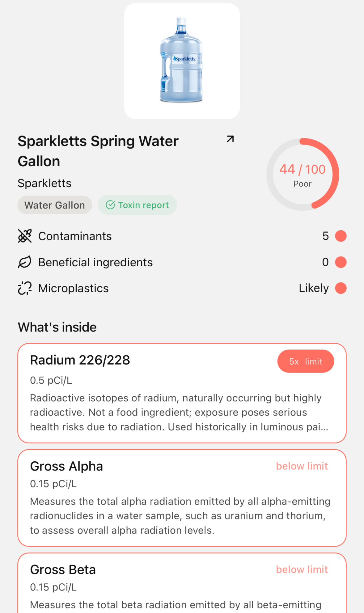Tap the external link arrow icon
Screen dimensions: 364x613
point(230,139)
